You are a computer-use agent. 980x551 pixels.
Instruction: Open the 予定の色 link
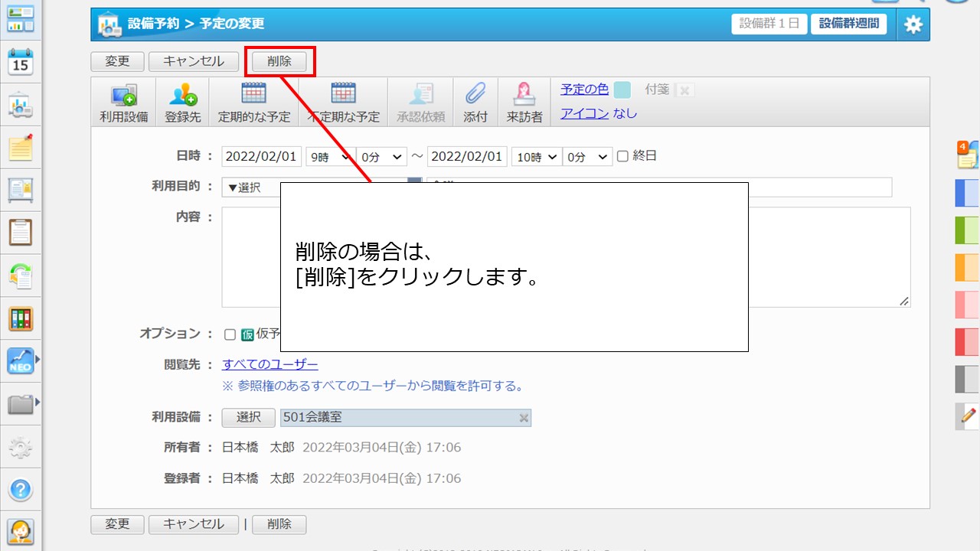click(x=584, y=90)
